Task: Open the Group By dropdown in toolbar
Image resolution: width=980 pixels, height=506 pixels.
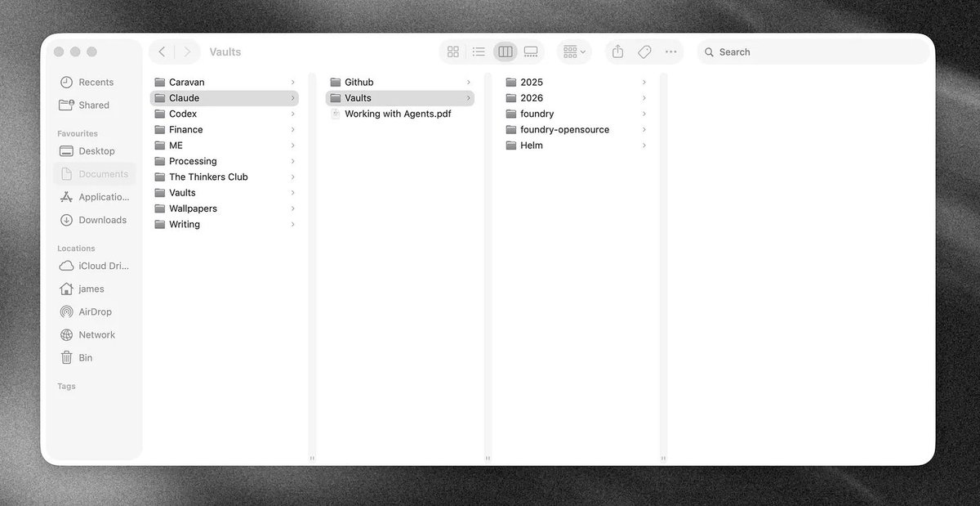Action: 574,51
